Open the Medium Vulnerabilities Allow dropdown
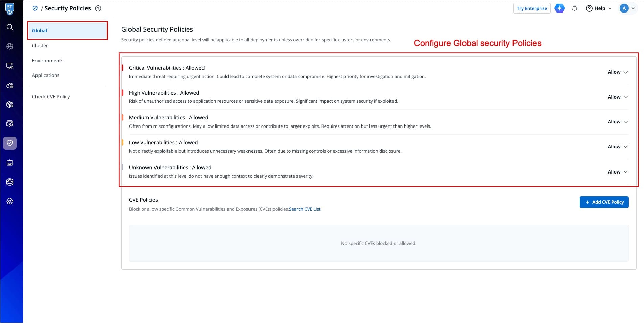Viewport: 644px width, 323px height. point(617,122)
